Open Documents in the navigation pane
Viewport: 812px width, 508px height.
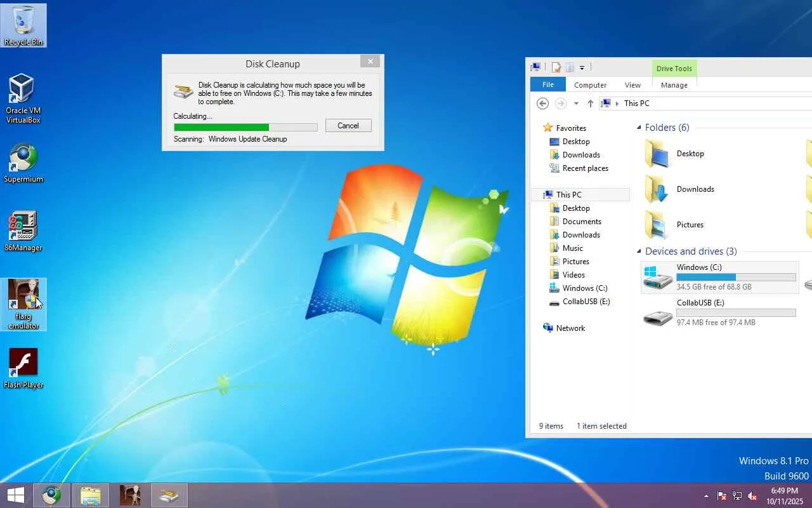pyautogui.click(x=582, y=222)
